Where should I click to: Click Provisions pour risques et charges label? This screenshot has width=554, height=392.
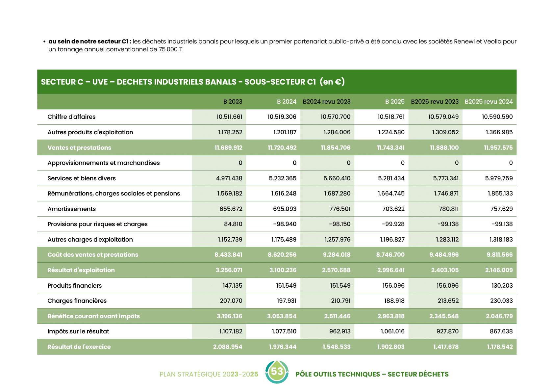click(x=97, y=224)
